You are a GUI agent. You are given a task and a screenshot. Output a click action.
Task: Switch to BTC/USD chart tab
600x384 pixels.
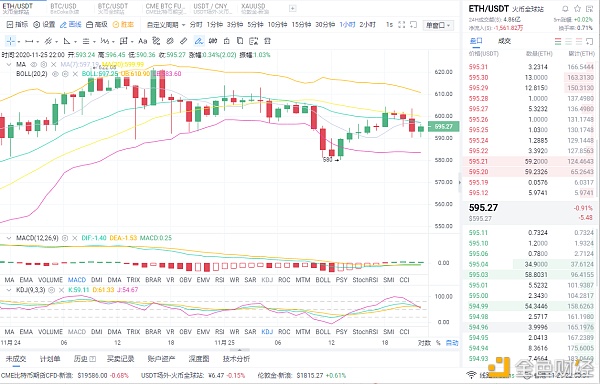point(64,8)
